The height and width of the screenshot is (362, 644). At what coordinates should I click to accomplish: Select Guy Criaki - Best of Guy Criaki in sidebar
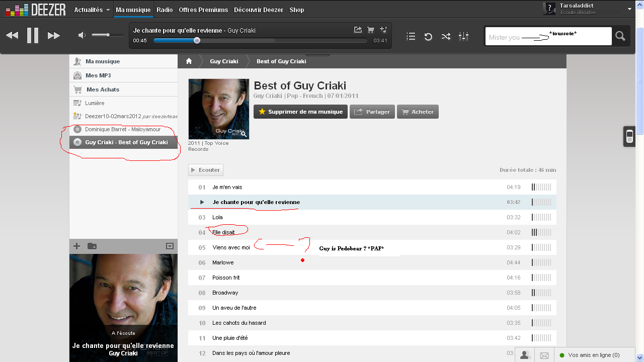[x=123, y=142]
